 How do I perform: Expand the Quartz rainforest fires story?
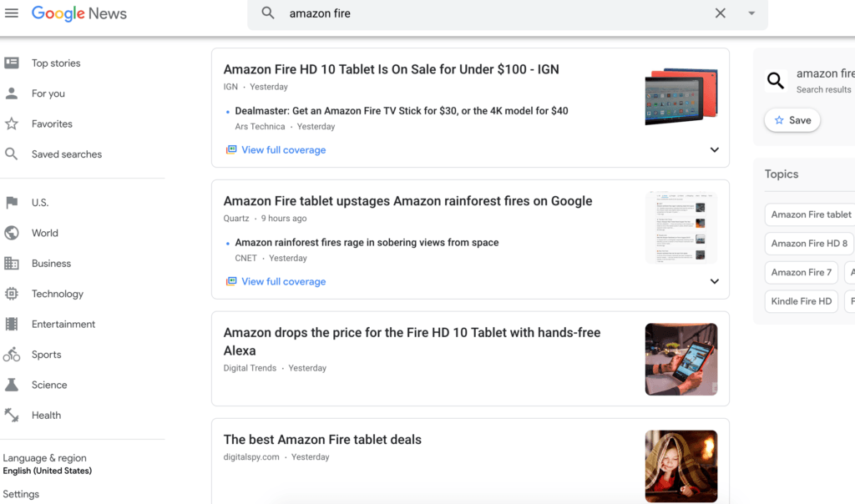714,281
